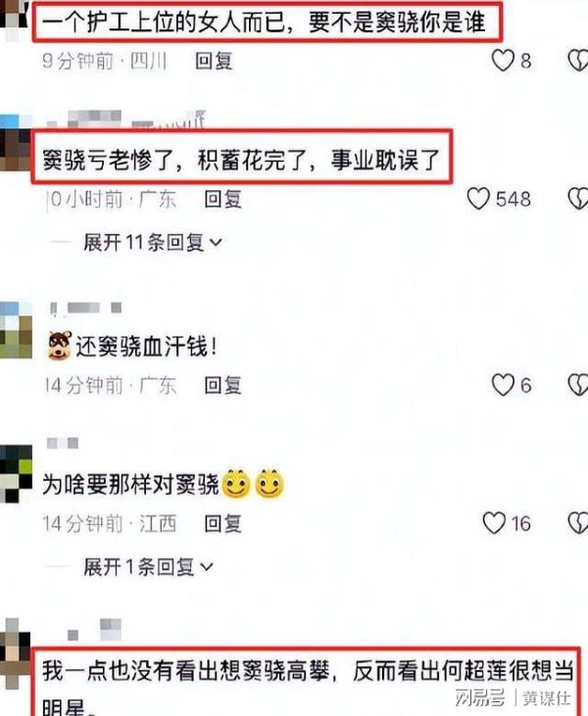
Task: Reply to the 9分钟前 Sichuan comment
Action: click(214, 61)
